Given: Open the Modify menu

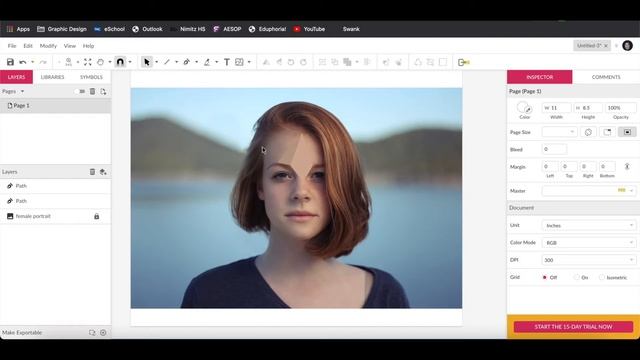Looking at the screenshot, I should point(48,46).
